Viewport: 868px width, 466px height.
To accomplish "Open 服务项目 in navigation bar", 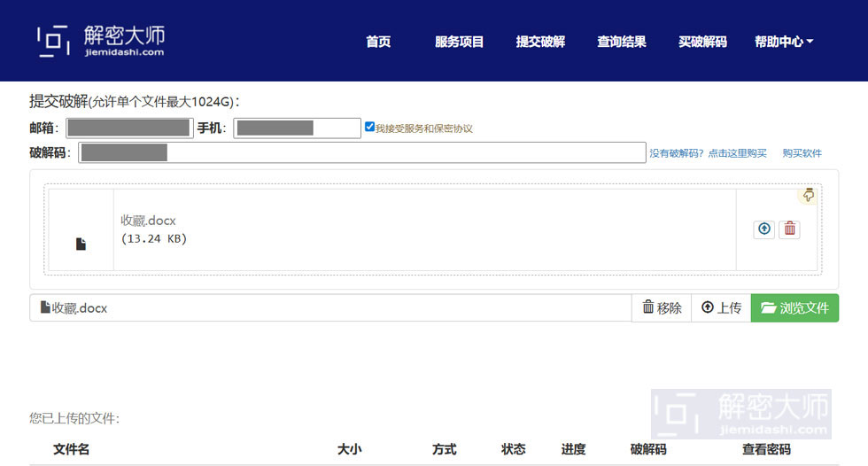I will pos(459,42).
